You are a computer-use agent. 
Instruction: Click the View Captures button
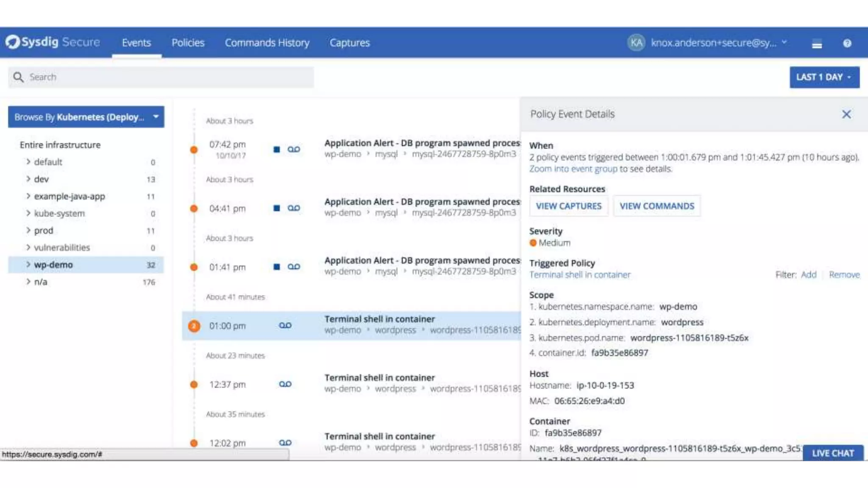tap(568, 206)
